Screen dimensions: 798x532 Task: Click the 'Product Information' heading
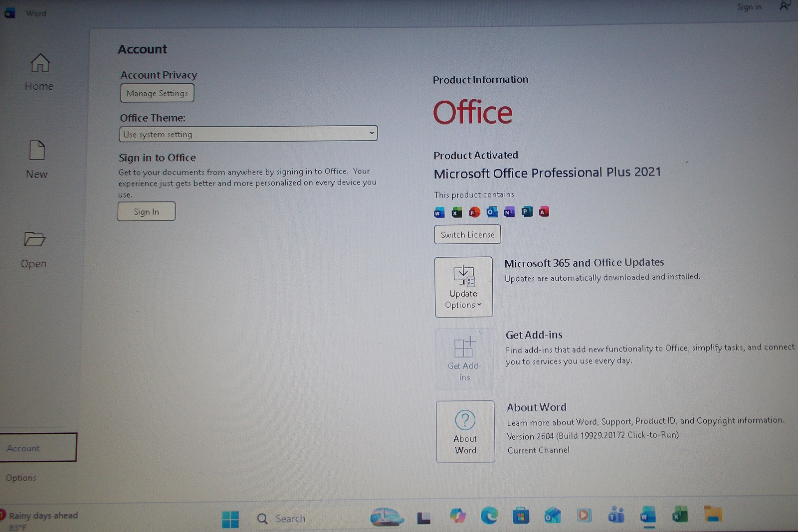click(480, 80)
